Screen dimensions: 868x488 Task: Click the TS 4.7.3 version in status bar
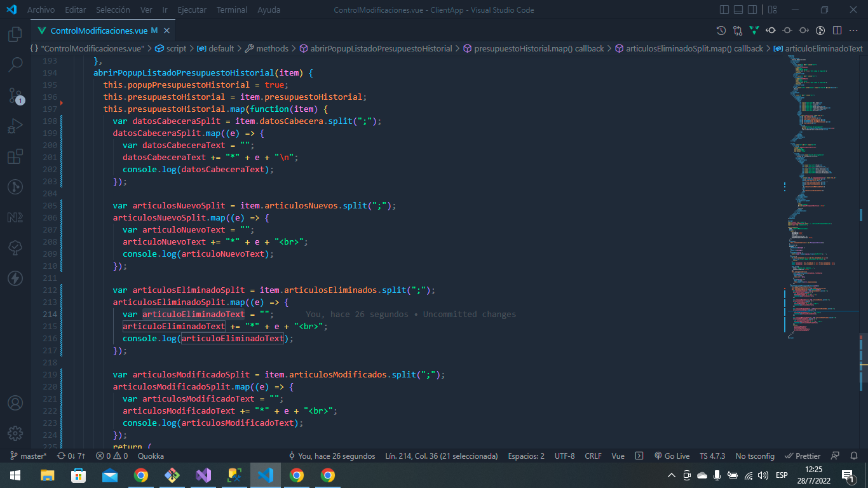pyautogui.click(x=712, y=456)
